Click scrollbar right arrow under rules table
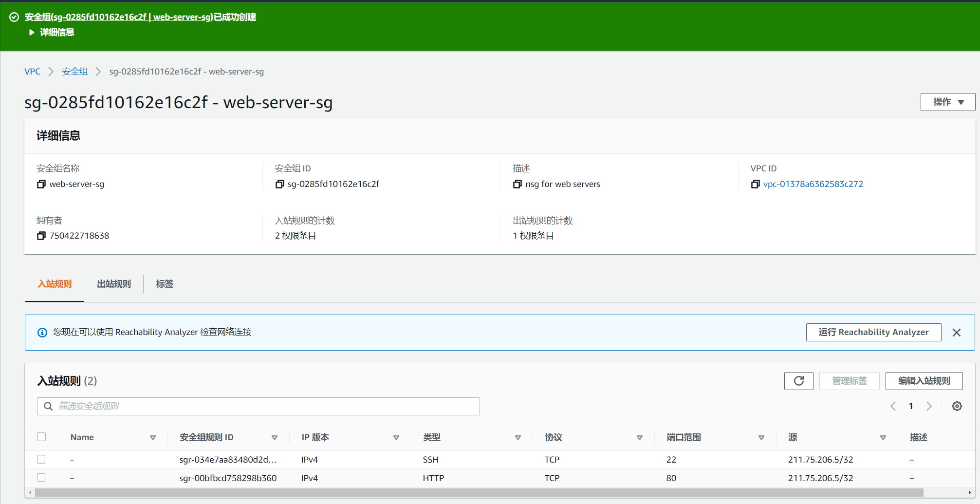 pyautogui.click(x=969, y=492)
